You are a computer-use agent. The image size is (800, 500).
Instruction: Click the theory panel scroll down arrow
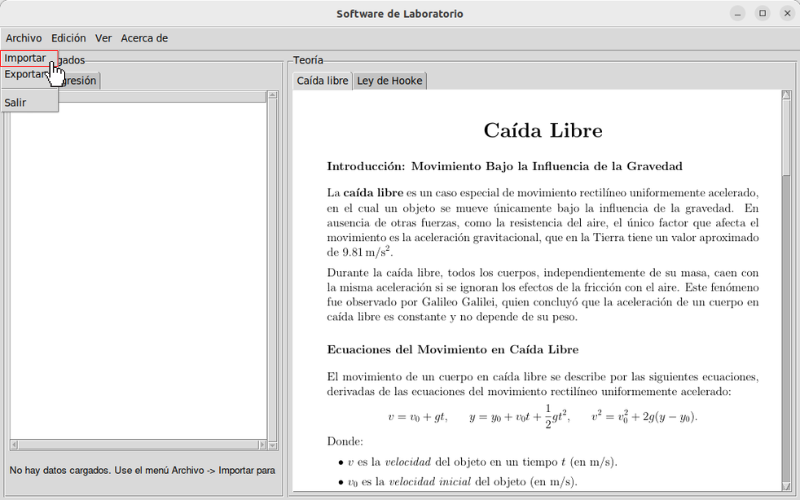click(x=786, y=486)
